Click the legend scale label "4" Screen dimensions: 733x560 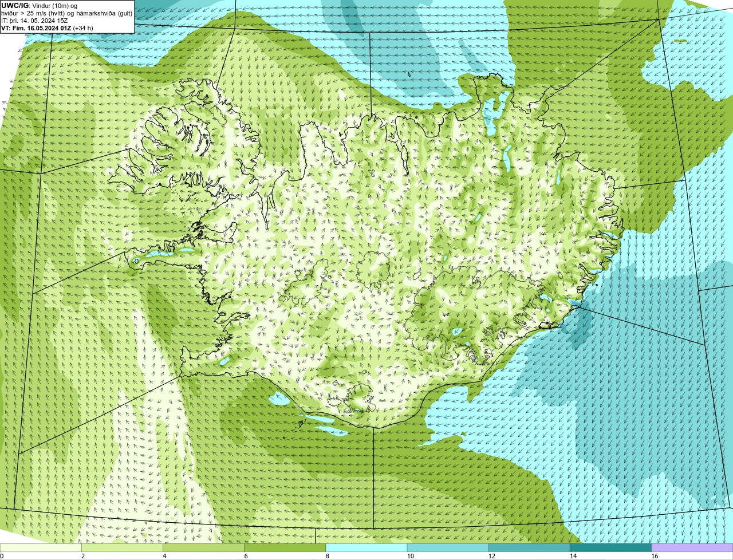click(x=164, y=556)
